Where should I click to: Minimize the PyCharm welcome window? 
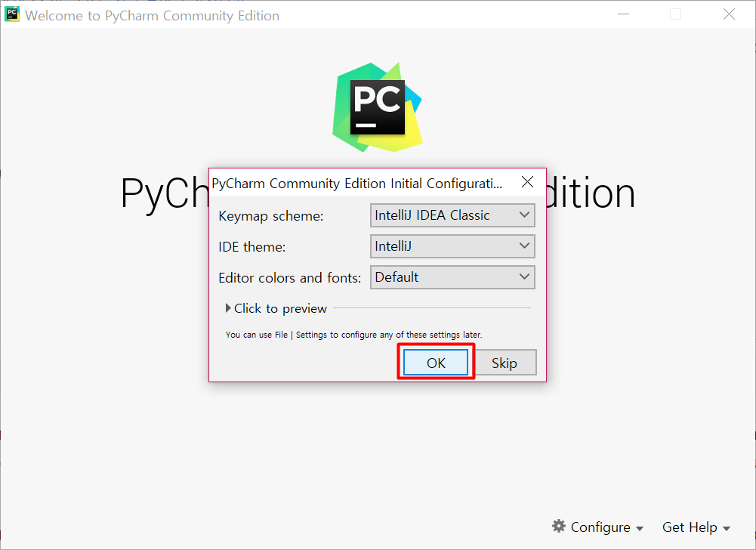click(x=623, y=14)
